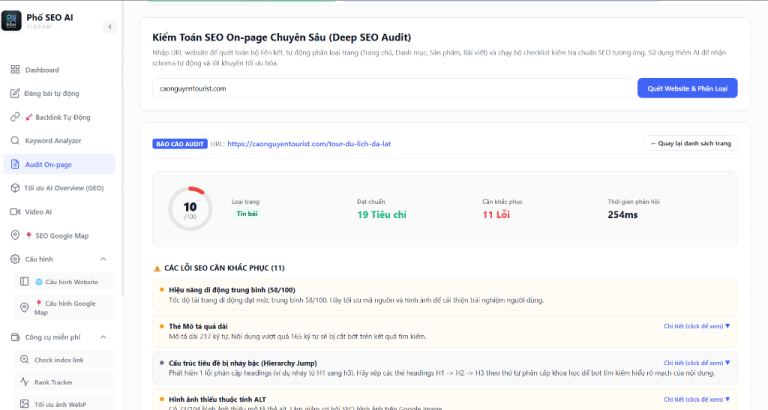Click Hiệu năng di động trung bình (58/100) row
The width and height of the screenshot is (768, 410).
click(445, 295)
